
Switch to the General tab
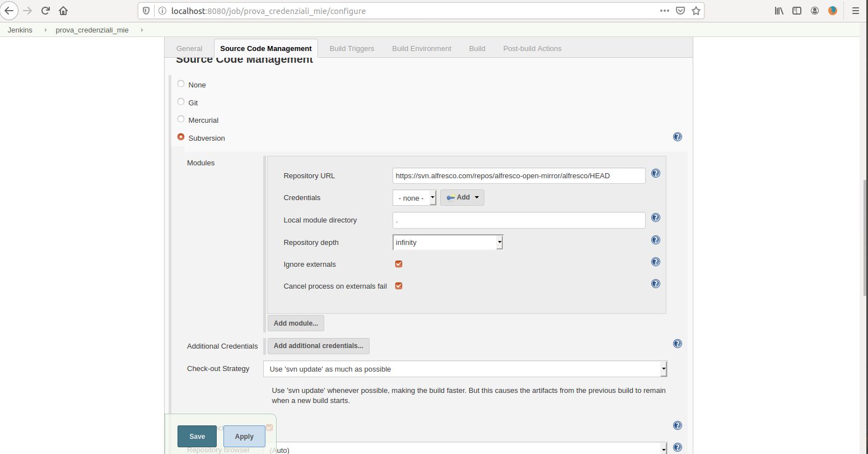point(189,49)
